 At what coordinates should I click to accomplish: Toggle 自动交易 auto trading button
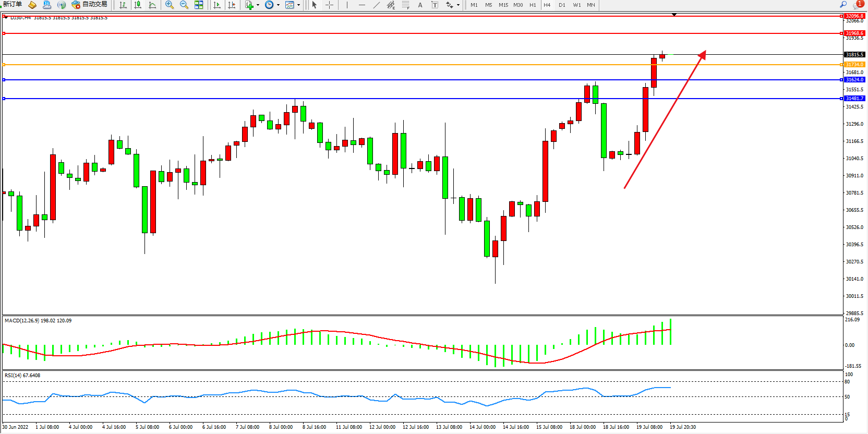click(89, 5)
